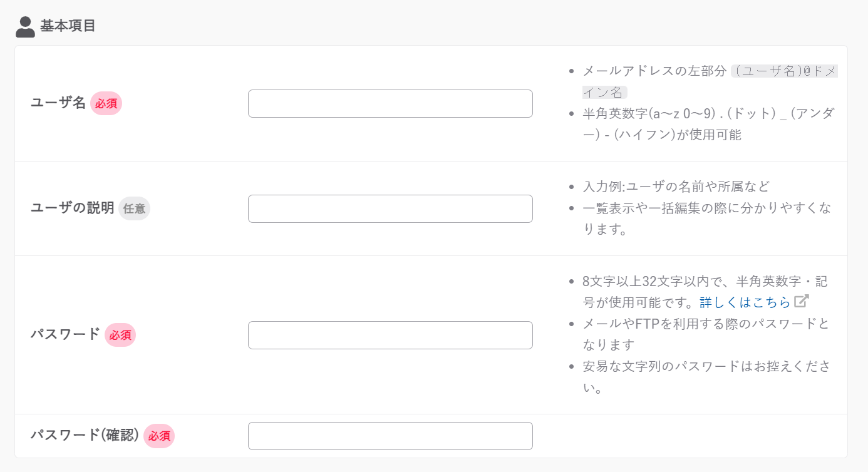
Task: Focus the パスワード(確認) confirmation field
Action: (x=390, y=436)
